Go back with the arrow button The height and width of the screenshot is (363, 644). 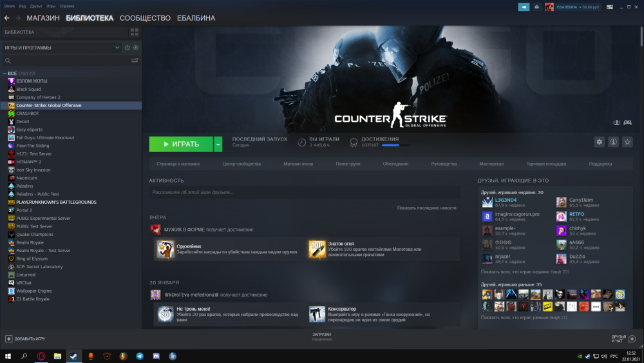coord(6,18)
